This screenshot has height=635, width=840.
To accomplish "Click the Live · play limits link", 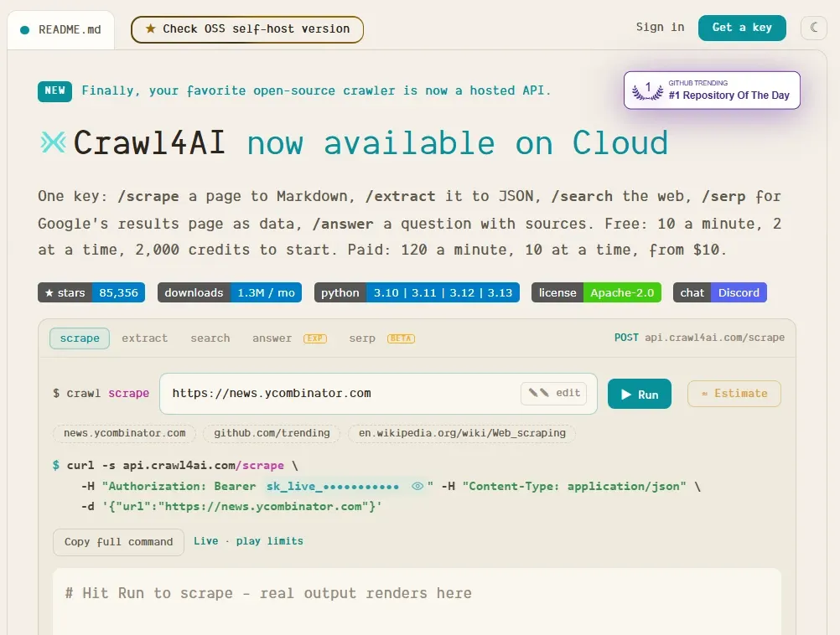I will (x=249, y=541).
